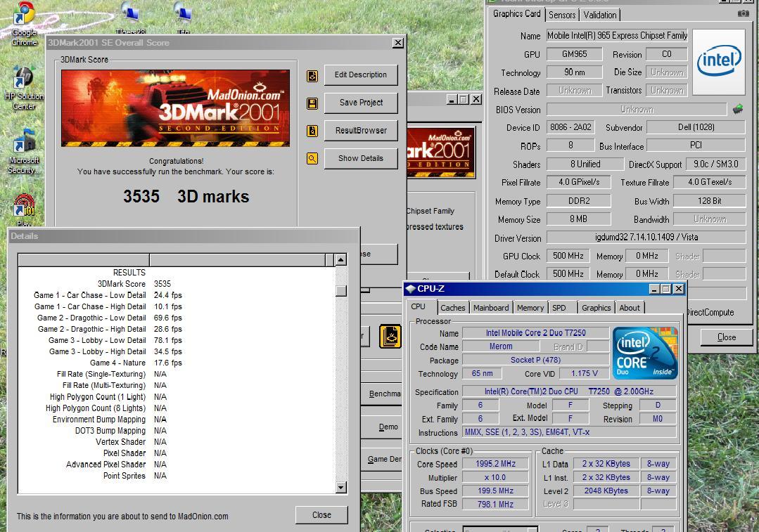
Task: Click the Edit Description button
Action: pos(361,75)
